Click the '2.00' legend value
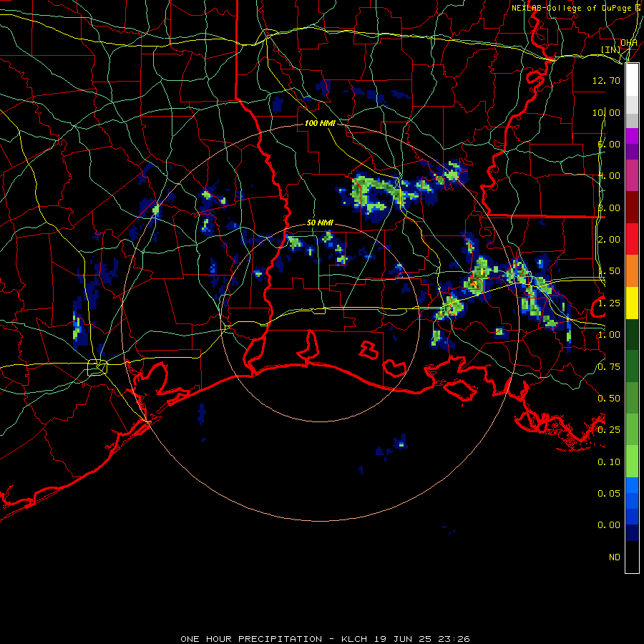Viewport: 644px width, 644px height. click(609, 240)
